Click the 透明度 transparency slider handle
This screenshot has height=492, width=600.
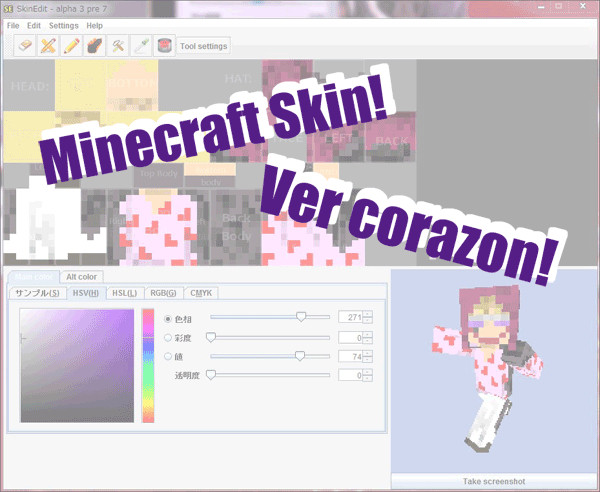pos(211,375)
